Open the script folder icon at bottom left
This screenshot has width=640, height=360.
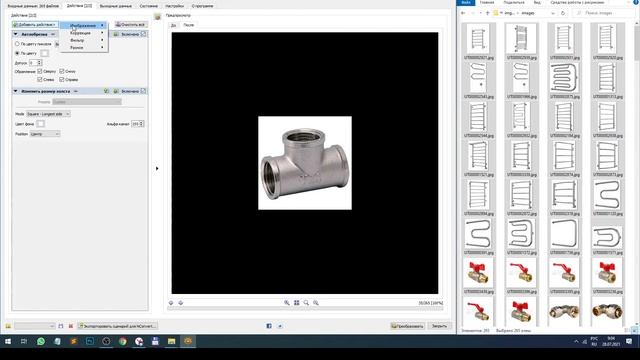(x=8, y=326)
